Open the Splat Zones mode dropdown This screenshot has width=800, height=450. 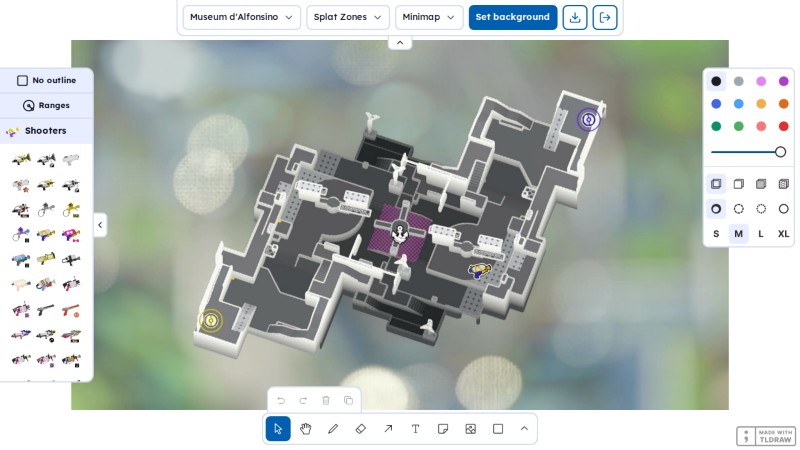[x=347, y=17]
